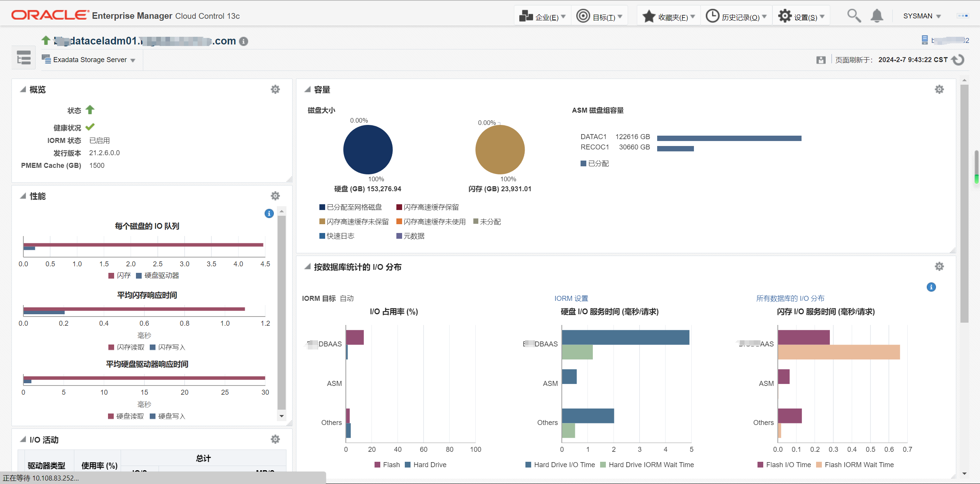Click the 未分配 legend swatch
Image resolution: width=980 pixels, height=484 pixels.
tap(476, 221)
